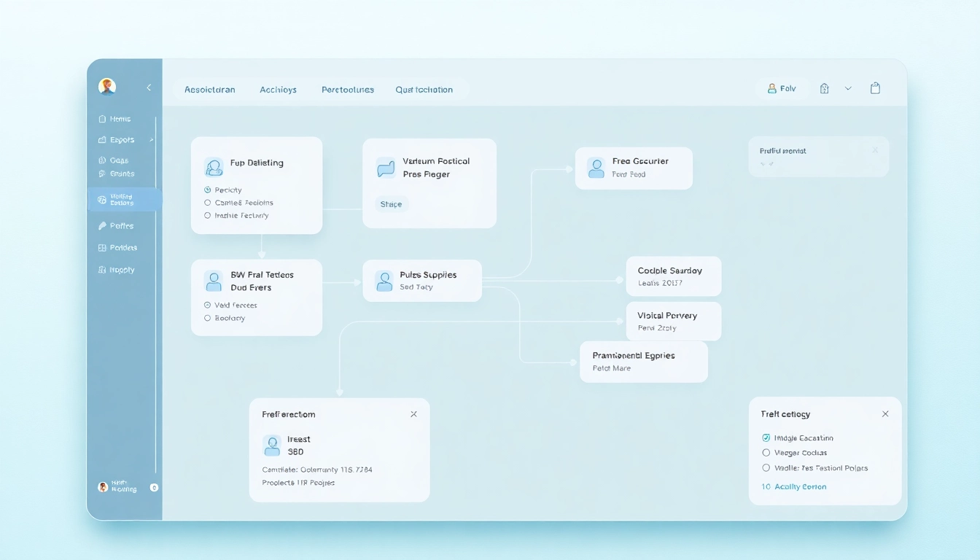This screenshot has width=980, height=560.
Task: Click the Petot Mare text
Action: [x=611, y=368]
